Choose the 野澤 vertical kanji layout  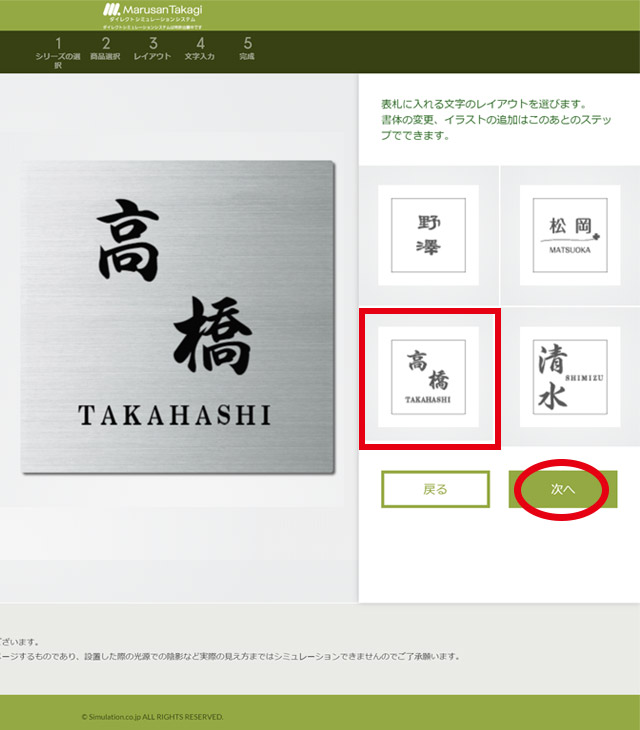(x=428, y=229)
